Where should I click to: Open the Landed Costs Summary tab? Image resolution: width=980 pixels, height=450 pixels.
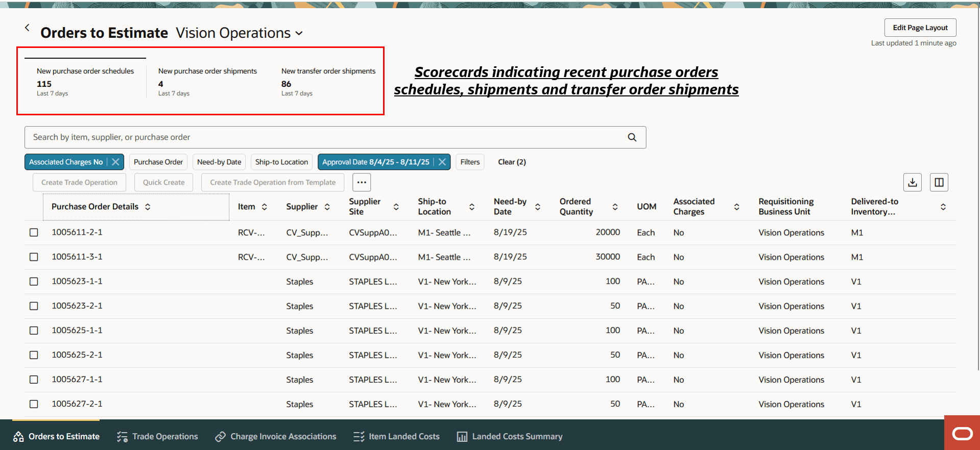point(510,436)
